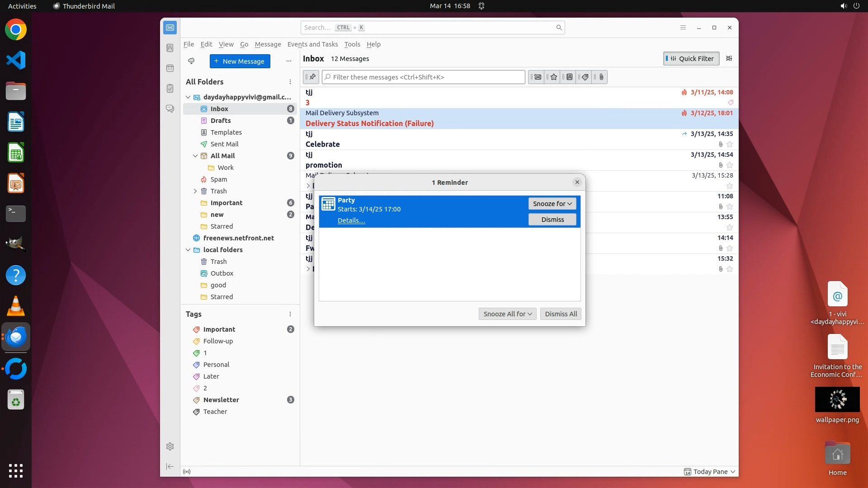Open the Events and Tasks menu
Viewport: 868px width, 488px height.
click(312, 44)
